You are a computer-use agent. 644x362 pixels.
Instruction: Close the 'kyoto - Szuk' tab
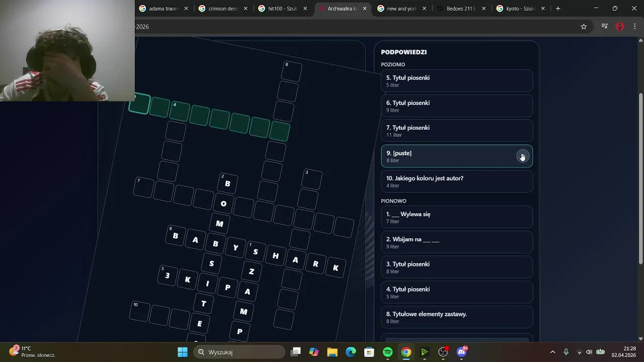pyautogui.click(x=543, y=9)
